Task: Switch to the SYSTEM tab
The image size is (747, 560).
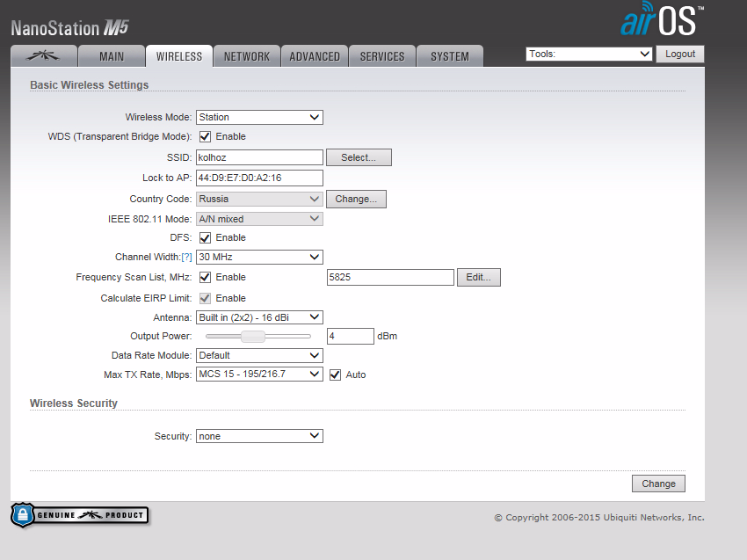Action: tap(450, 56)
